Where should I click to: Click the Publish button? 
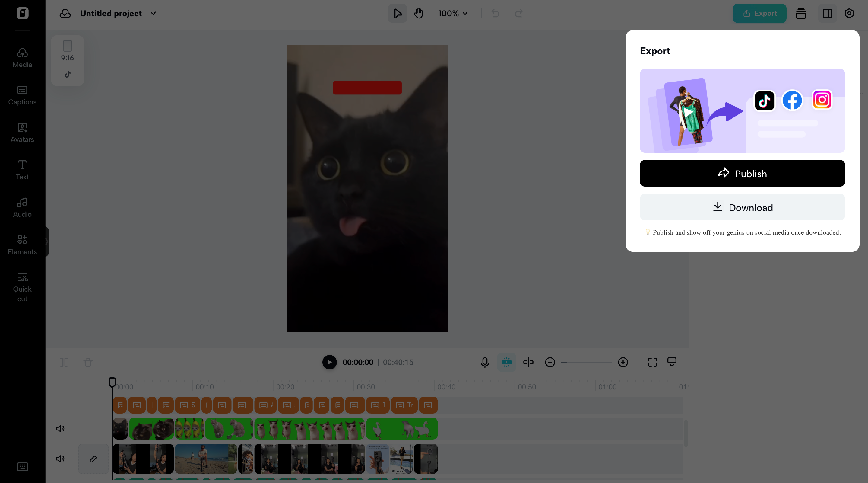coord(742,173)
